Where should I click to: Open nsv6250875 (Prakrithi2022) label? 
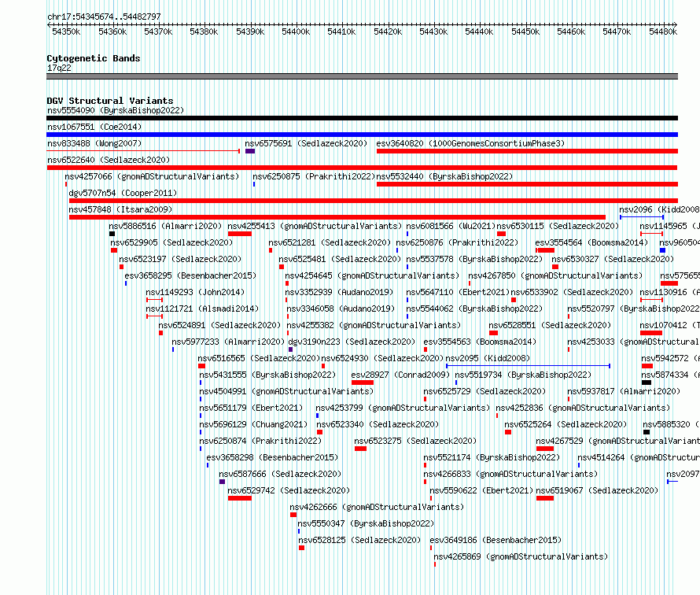point(315,176)
